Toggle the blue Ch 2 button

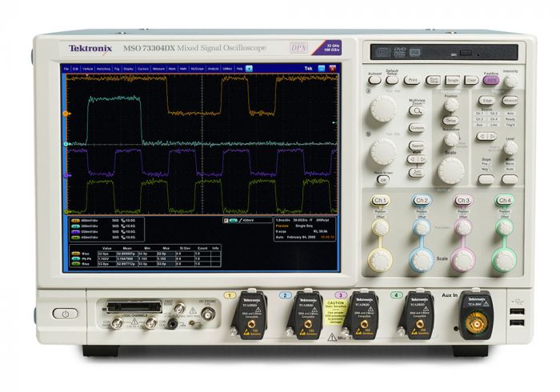pos(421,200)
